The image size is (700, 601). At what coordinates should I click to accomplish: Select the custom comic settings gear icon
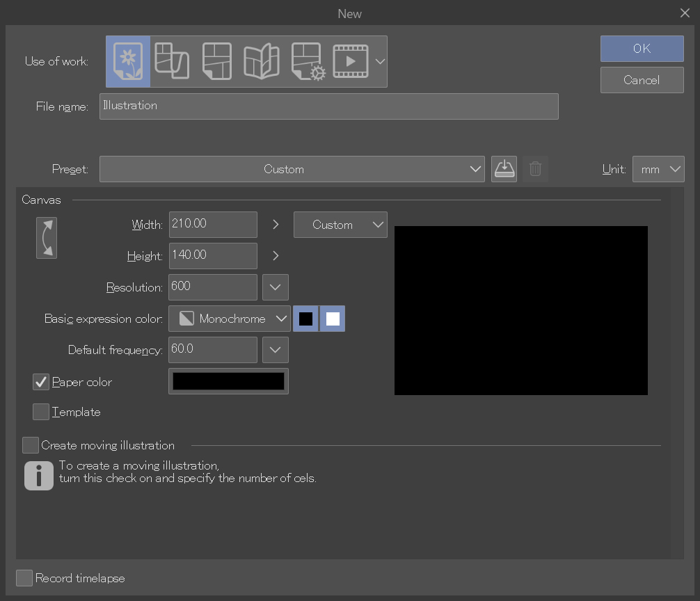[308, 61]
